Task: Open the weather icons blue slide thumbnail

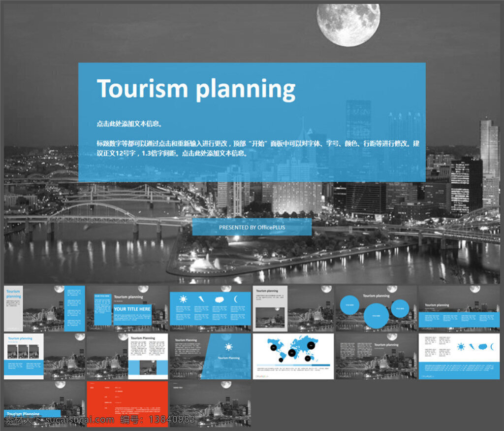Action: click(x=210, y=308)
